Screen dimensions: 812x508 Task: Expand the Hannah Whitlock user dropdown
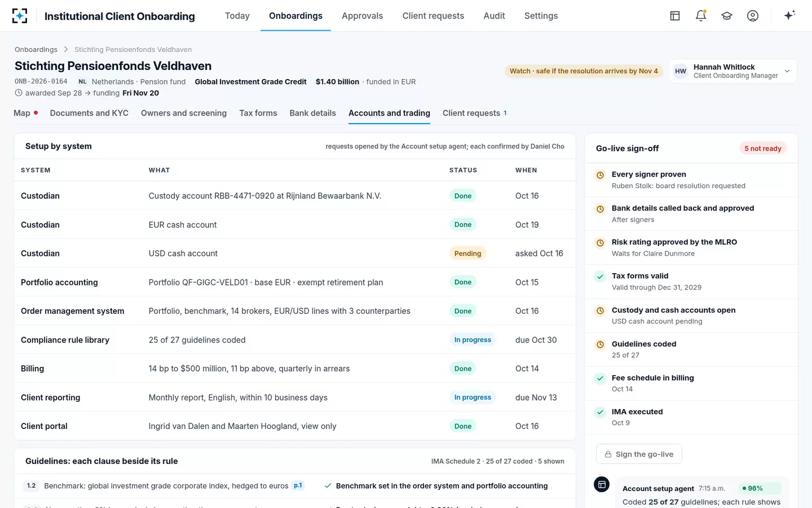(x=733, y=71)
